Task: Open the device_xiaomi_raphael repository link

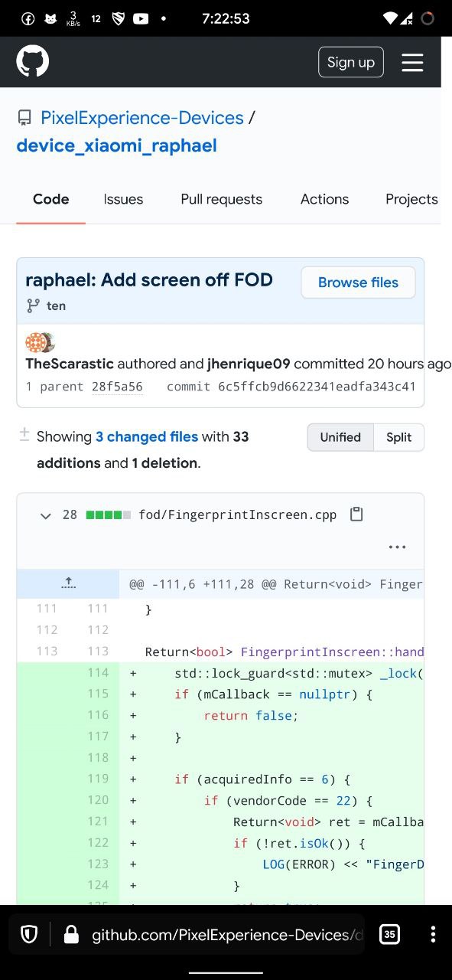Action: coord(117,145)
